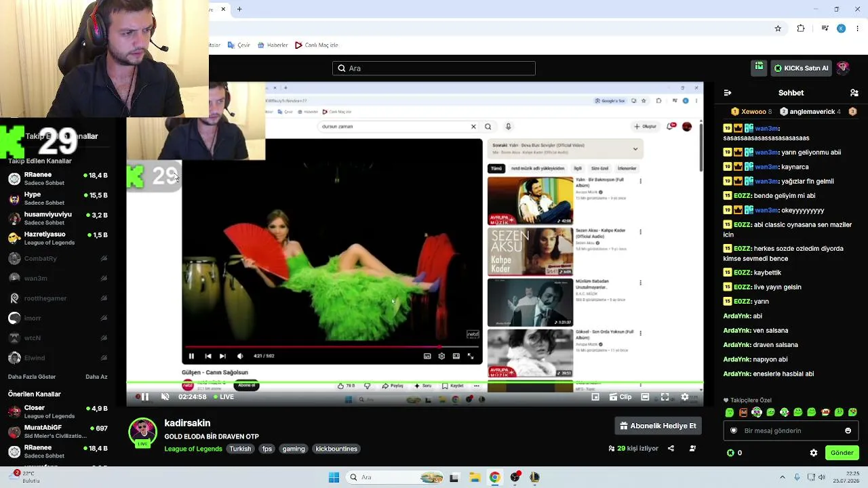Jump to LIVE in the stream player
868x488 pixels.
(x=224, y=397)
